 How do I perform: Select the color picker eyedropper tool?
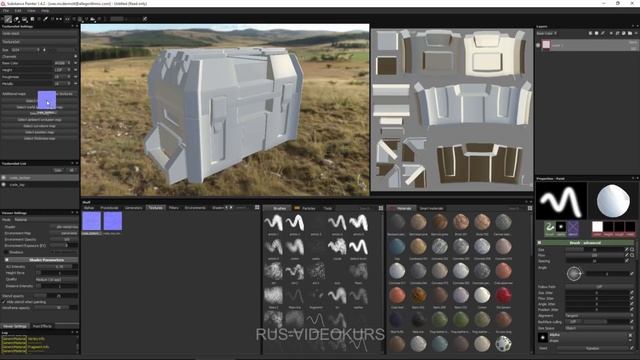46,19
